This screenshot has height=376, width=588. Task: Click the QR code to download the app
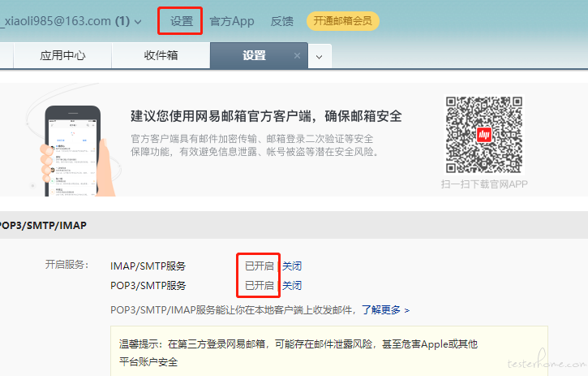point(483,135)
